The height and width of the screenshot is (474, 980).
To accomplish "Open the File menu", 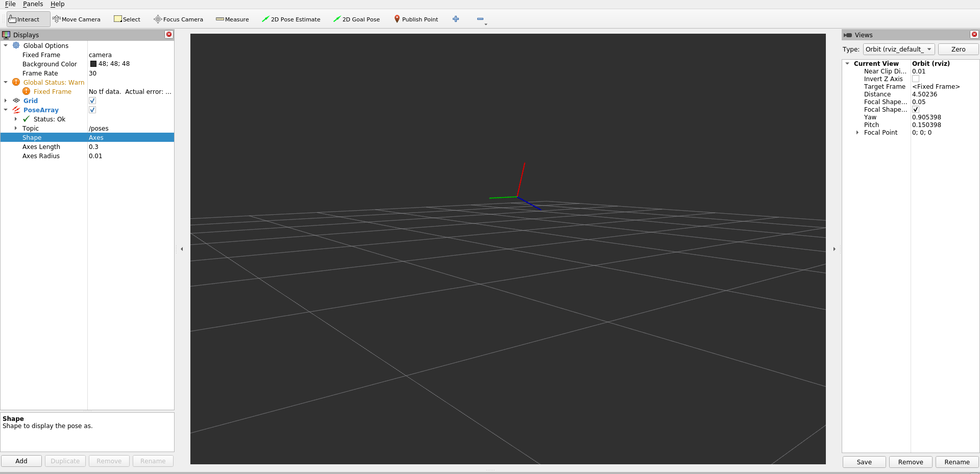I will 10,4.
